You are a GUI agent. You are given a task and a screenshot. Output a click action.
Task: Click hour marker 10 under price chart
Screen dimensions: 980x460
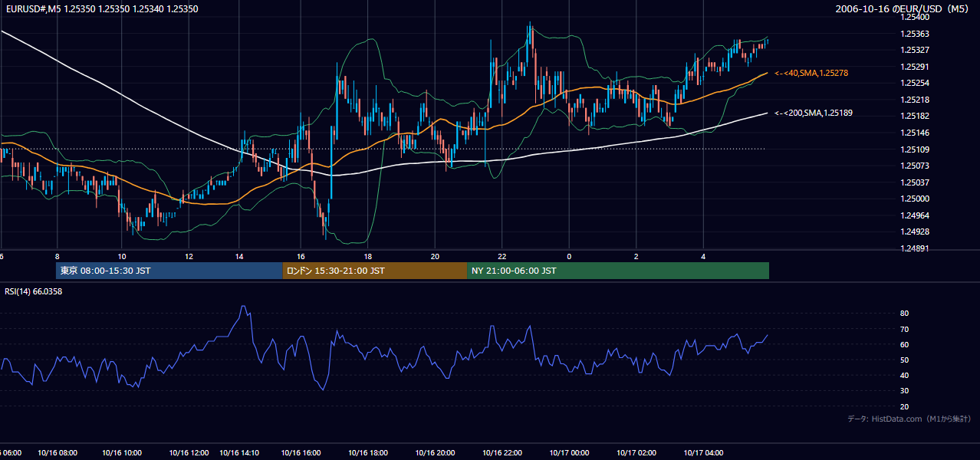click(x=122, y=257)
